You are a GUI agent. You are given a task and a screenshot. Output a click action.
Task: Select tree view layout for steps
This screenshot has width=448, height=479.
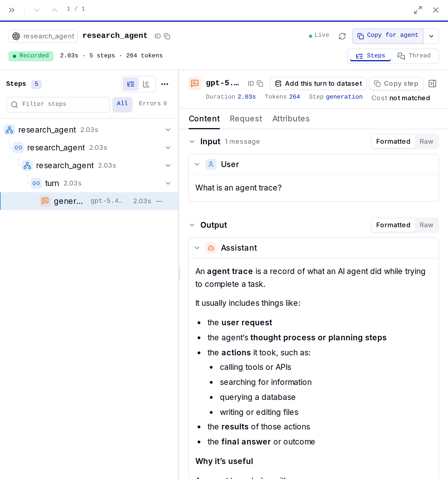click(131, 84)
